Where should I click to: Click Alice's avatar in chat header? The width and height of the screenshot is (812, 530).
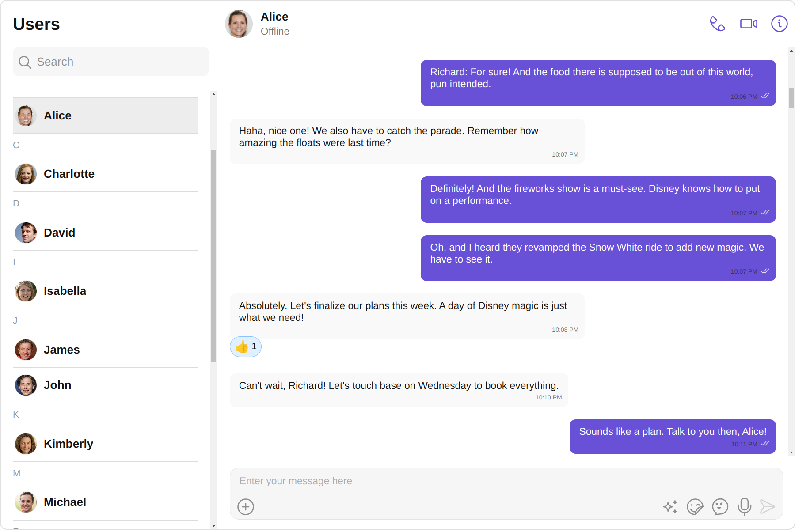(x=238, y=24)
